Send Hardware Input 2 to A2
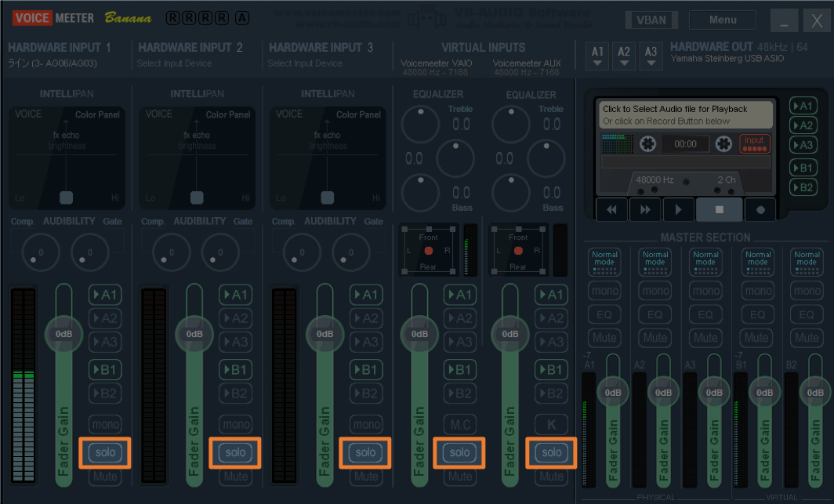The height and width of the screenshot is (504, 834). pyautogui.click(x=235, y=318)
